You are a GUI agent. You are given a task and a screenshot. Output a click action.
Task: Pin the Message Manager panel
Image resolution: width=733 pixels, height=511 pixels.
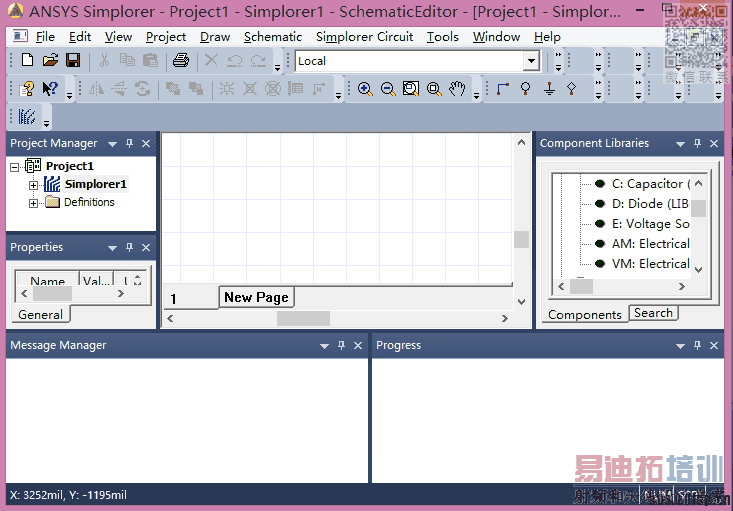click(341, 345)
